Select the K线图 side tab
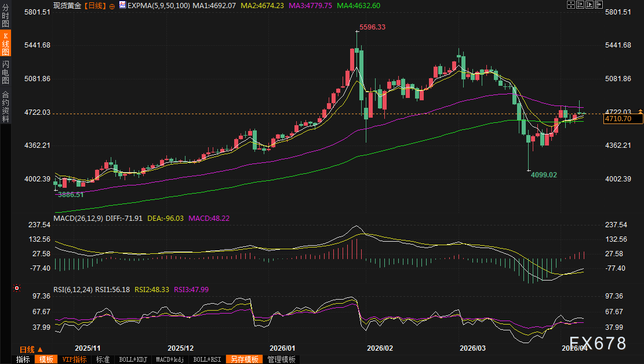The width and height of the screenshot is (644, 364). [5, 44]
